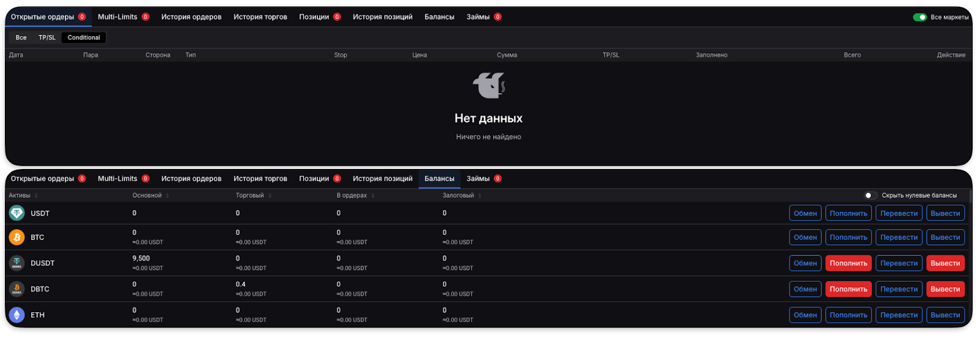
Task: Click the DBTC demo coin icon
Action: click(x=17, y=289)
